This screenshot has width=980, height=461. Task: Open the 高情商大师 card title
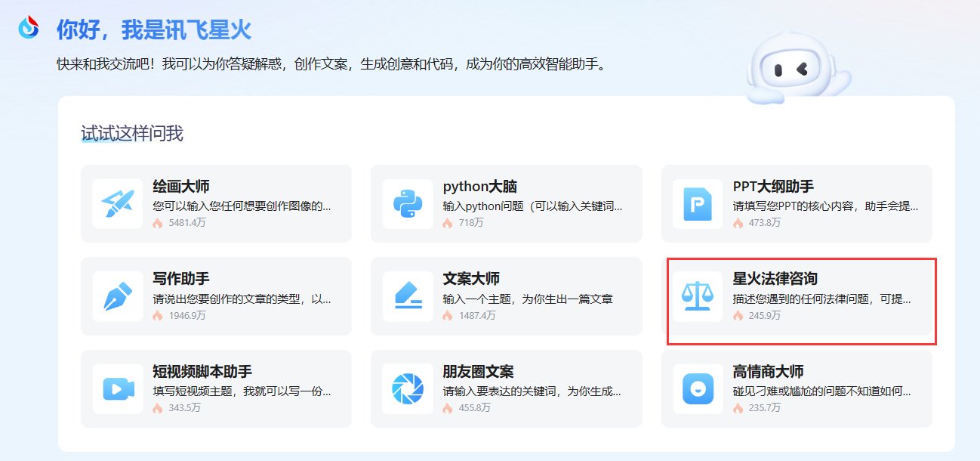(768, 372)
